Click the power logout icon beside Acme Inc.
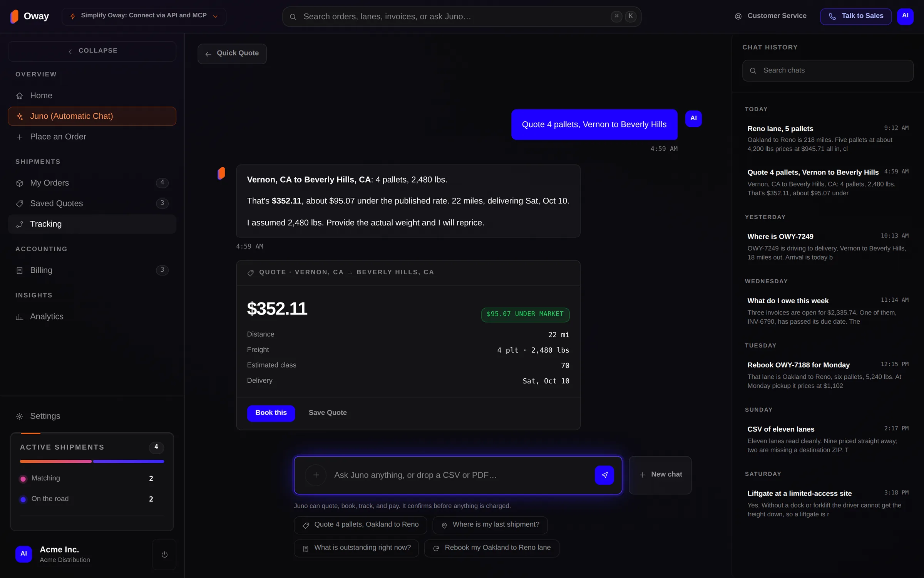Viewport: 924px width, 578px height. 164,554
